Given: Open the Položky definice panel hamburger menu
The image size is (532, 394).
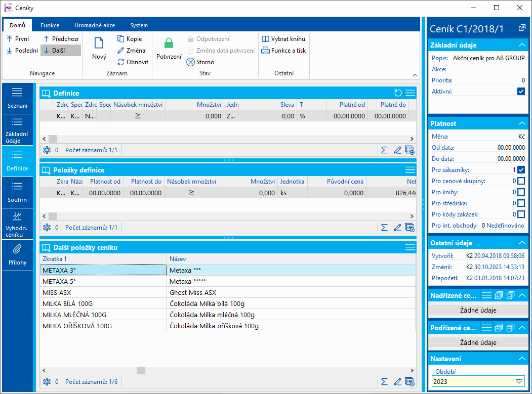Looking at the screenshot, I should click(x=410, y=170).
